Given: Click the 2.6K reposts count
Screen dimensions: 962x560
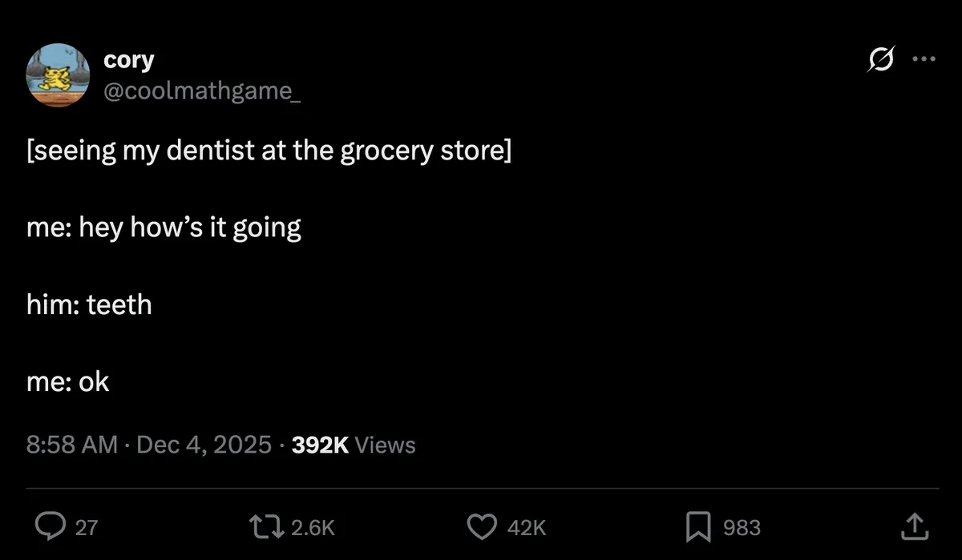Looking at the screenshot, I should pyautogui.click(x=313, y=527).
